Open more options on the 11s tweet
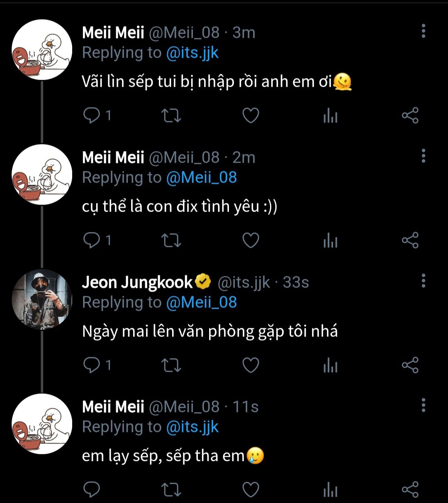448x503 pixels. click(423, 405)
